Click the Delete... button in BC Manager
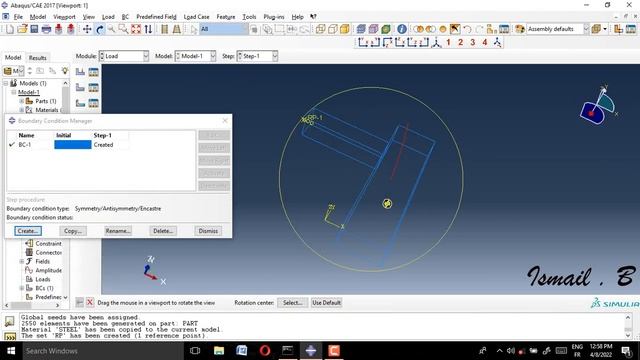The image size is (640, 360). click(x=163, y=231)
